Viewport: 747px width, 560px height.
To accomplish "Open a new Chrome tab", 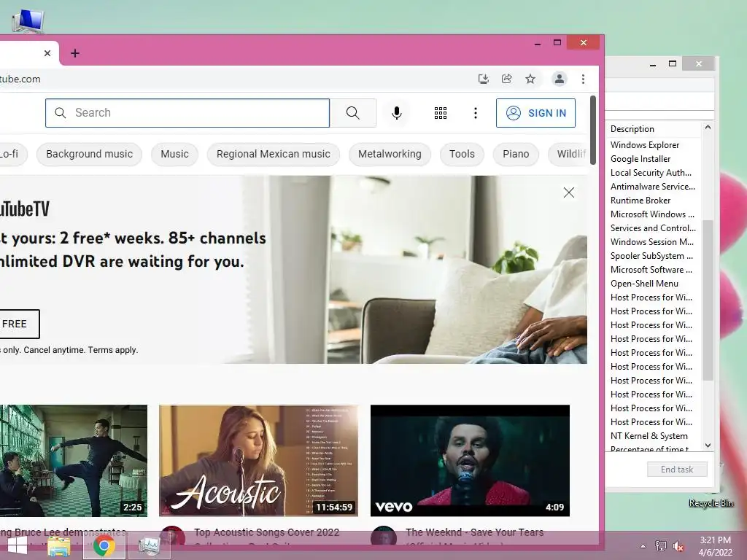I will pos(75,53).
